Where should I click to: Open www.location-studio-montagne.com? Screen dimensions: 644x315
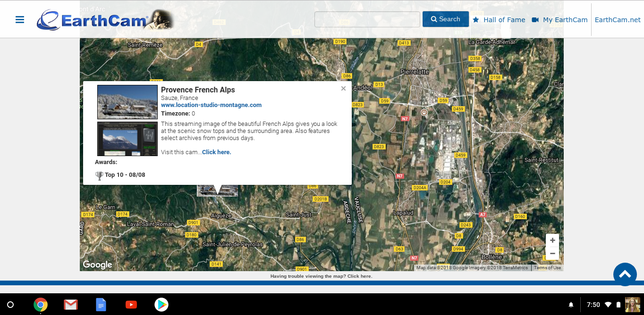(x=211, y=105)
